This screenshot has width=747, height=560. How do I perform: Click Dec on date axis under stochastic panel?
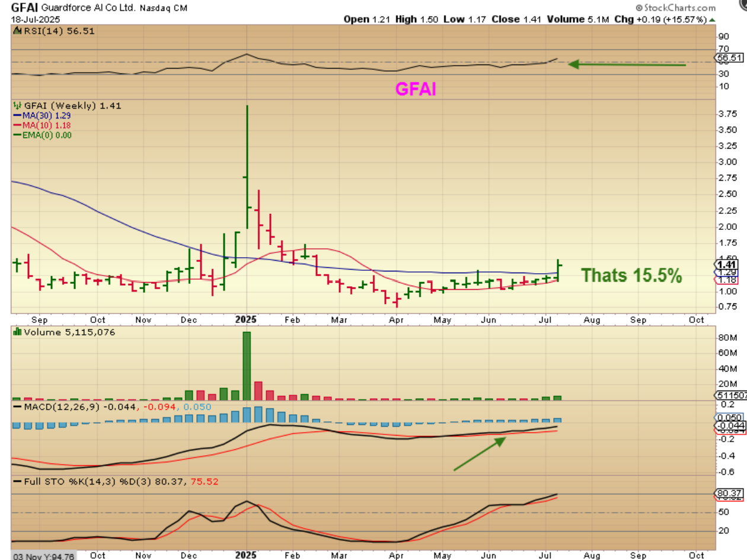point(189,555)
